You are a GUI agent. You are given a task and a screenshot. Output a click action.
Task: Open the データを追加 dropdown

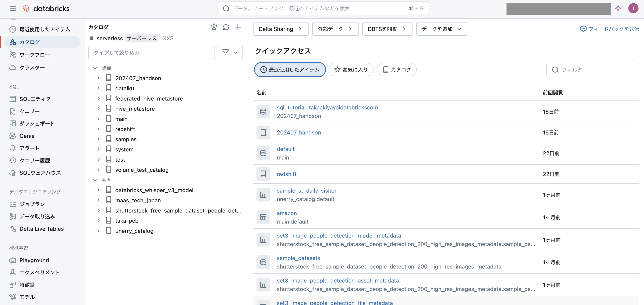point(442,29)
